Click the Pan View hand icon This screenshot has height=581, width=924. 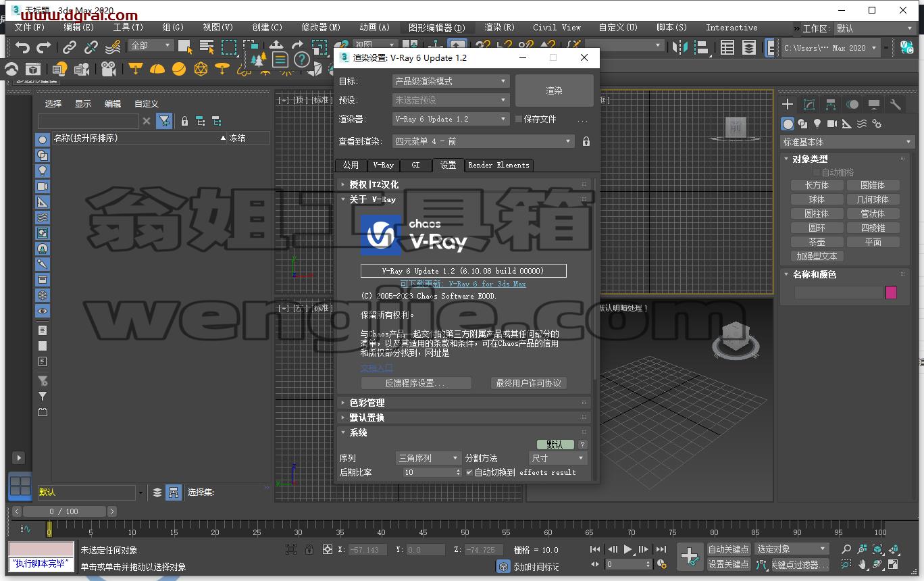(x=863, y=564)
